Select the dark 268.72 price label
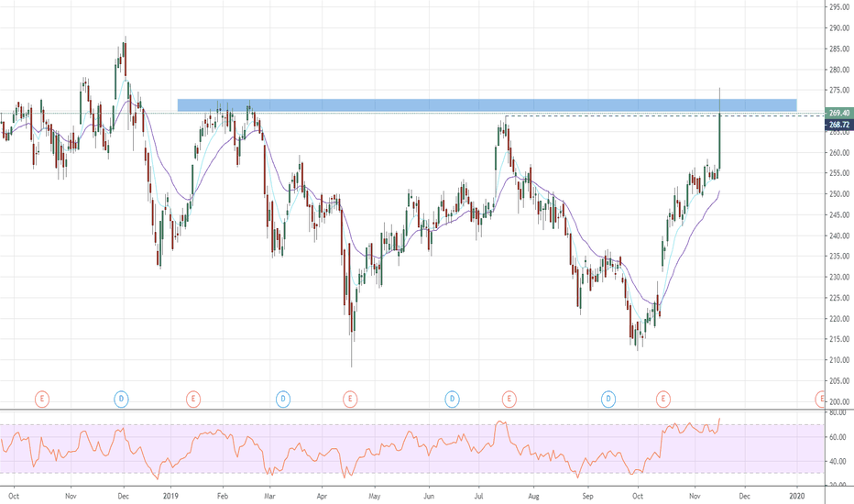Screen dimensions: 854x504 click(838, 125)
